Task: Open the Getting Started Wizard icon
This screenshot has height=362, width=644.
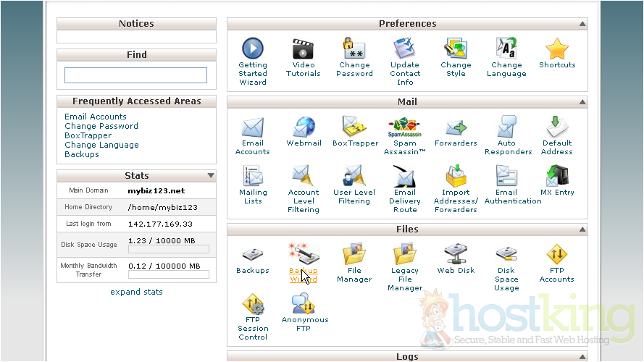Action: click(x=253, y=49)
